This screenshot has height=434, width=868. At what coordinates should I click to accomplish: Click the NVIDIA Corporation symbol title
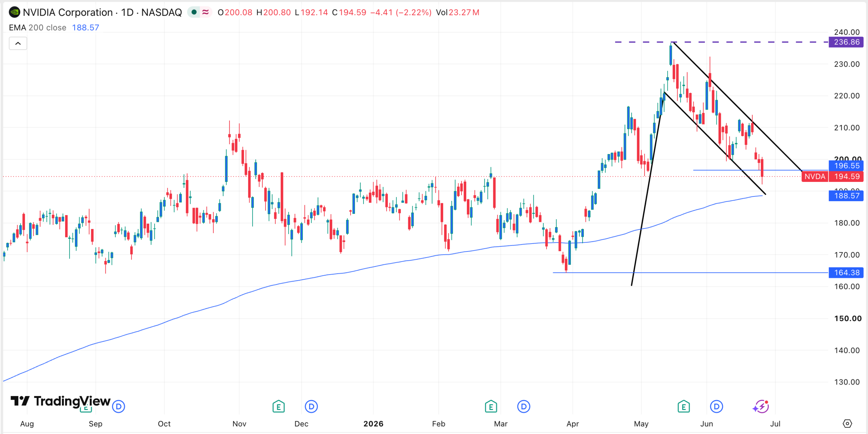[102, 13]
